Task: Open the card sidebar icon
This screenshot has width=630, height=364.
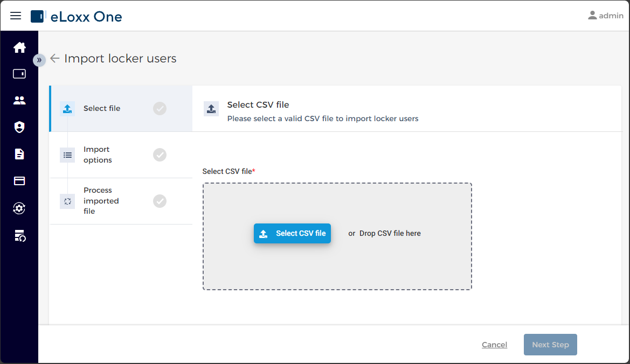Action: [19, 181]
